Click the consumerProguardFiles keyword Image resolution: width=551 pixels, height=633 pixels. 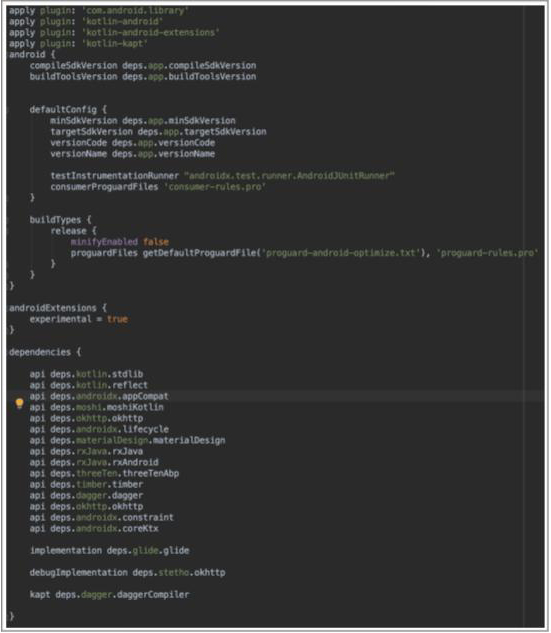pos(104,187)
